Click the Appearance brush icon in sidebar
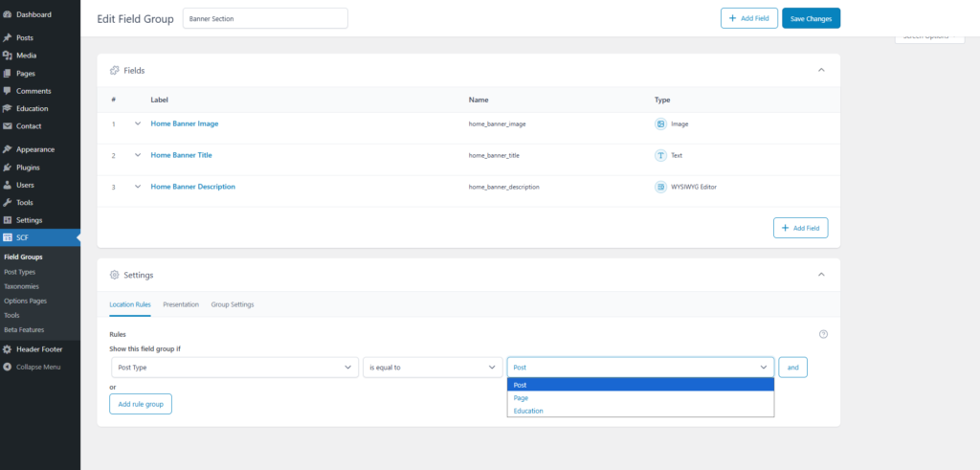This screenshot has height=470, width=980. (8, 149)
